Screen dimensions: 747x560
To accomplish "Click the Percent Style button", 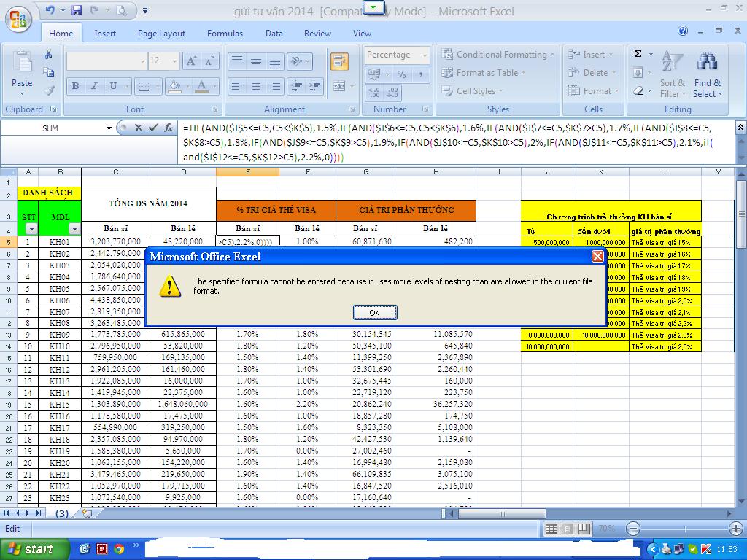I will click(401, 74).
